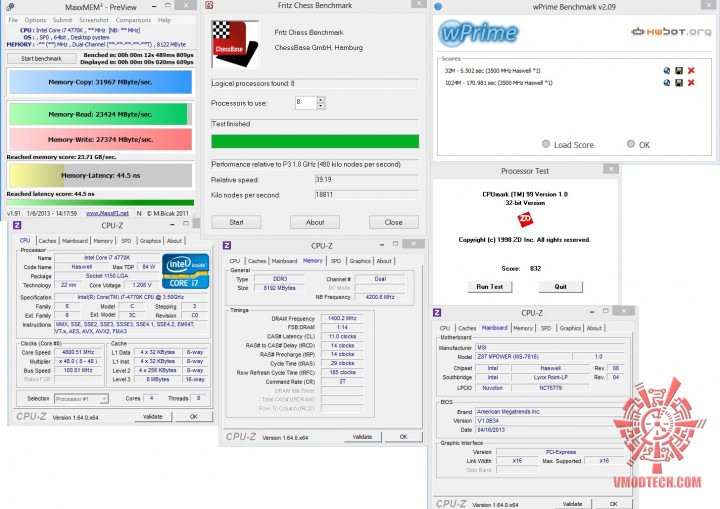The image size is (720, 509).
Task: Click Run Test in Processor Test
Action: click(x=489, y=286)
